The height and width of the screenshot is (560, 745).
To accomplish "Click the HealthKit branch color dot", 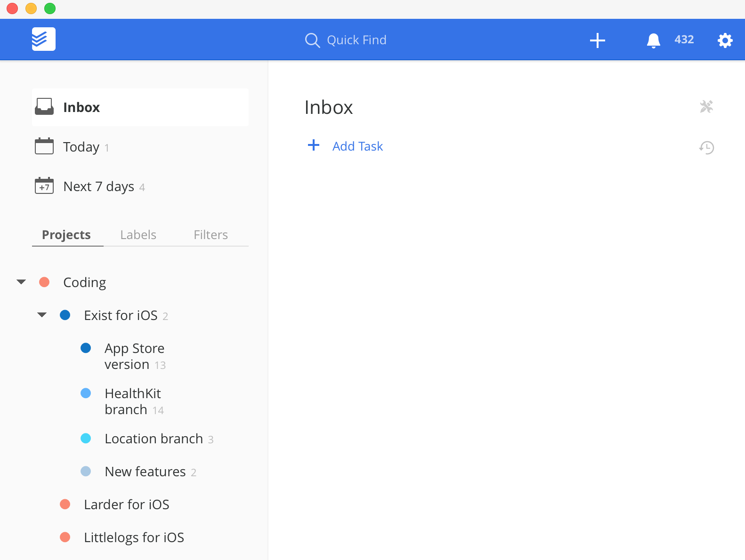I will pos(86,393).
